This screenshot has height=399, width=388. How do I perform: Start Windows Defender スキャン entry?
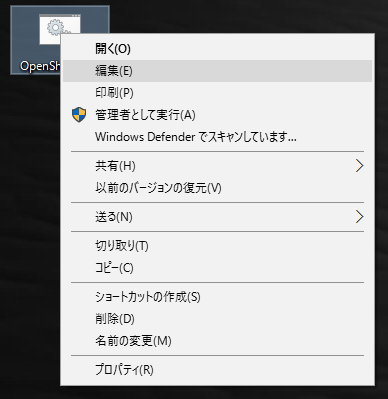click(217, 137)
